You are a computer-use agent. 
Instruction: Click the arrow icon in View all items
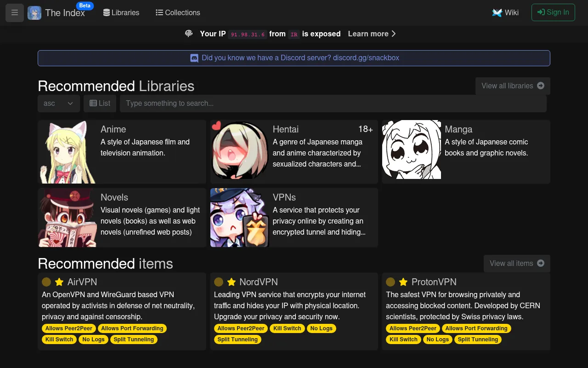[x=541, y=263]
